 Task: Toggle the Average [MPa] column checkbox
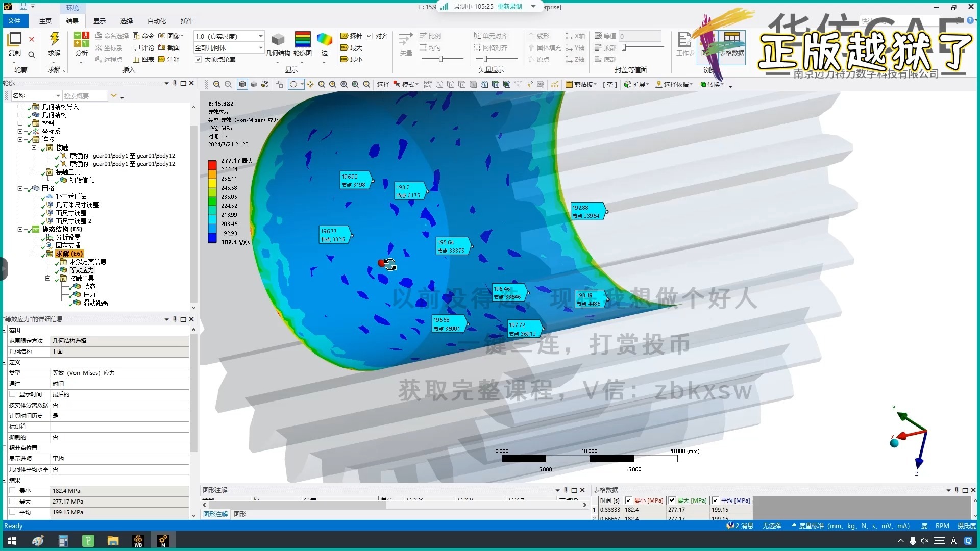click(715, 500)
